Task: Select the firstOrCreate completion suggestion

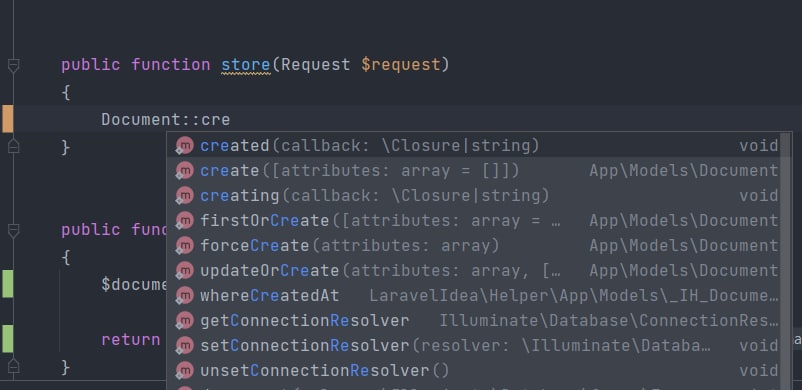Action: (474, 221)
